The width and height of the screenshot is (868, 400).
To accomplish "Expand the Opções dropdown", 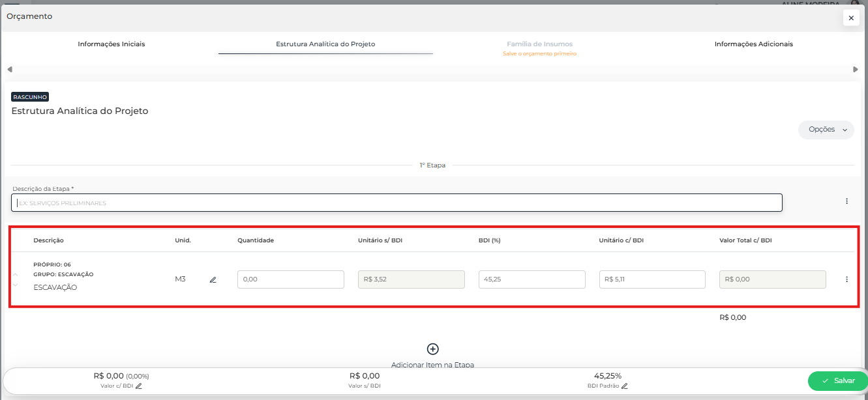I will 826,130.
